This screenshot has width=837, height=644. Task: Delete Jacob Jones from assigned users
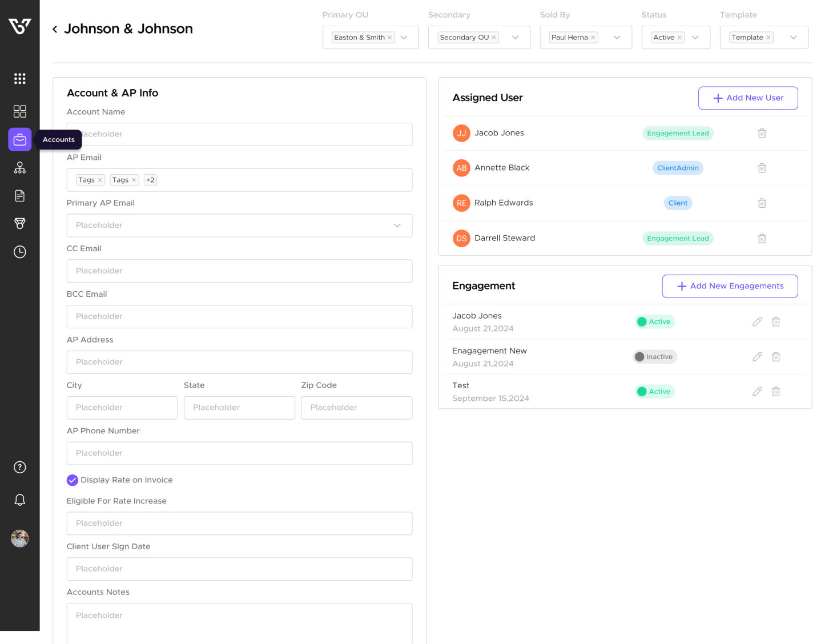click(x=762, y=134)
